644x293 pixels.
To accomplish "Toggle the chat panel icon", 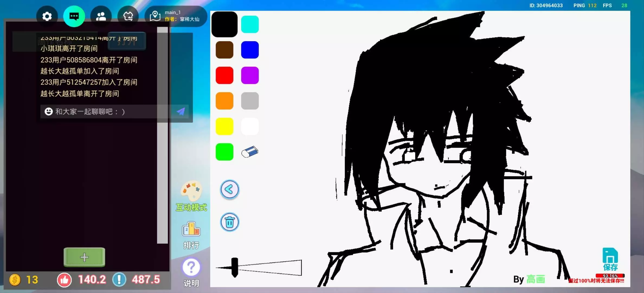I will pos(74,16).
